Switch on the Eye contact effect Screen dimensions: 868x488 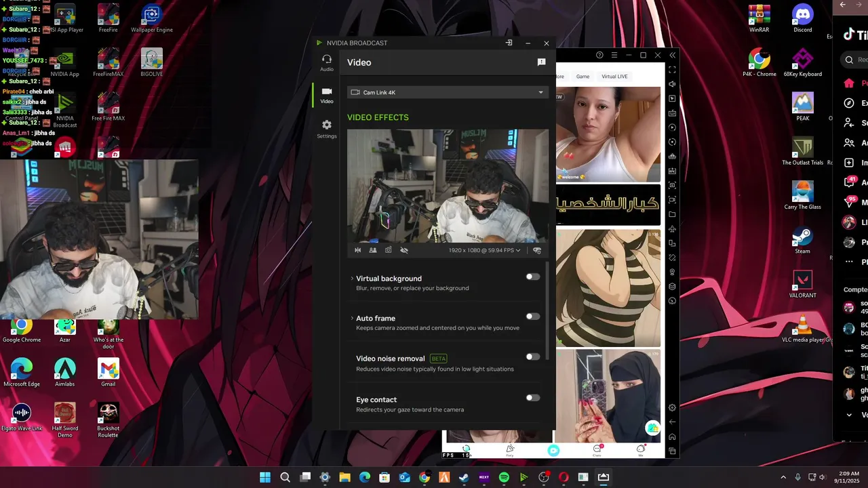pos(533,398)
